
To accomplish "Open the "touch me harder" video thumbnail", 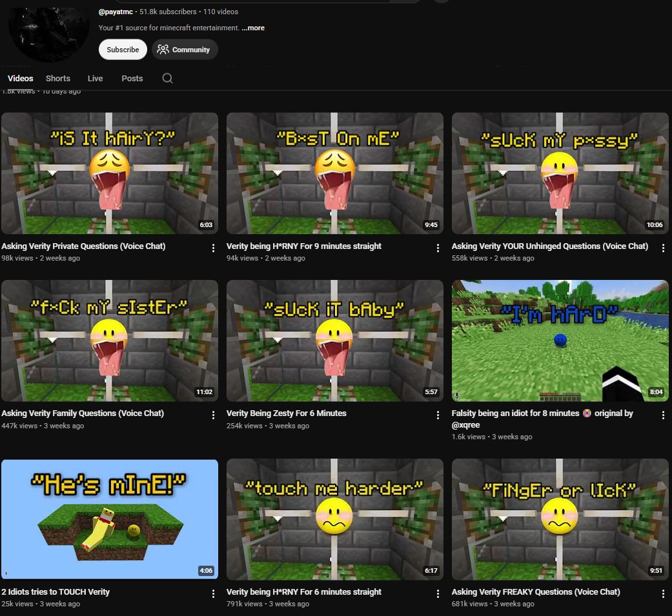I will [x=335, y=519].
